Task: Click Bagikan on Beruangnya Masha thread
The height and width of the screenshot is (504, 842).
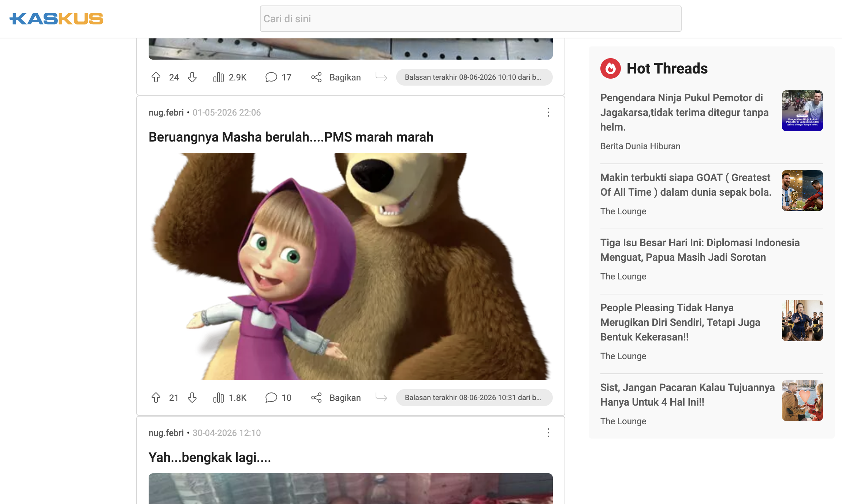Action: point(345,398)
